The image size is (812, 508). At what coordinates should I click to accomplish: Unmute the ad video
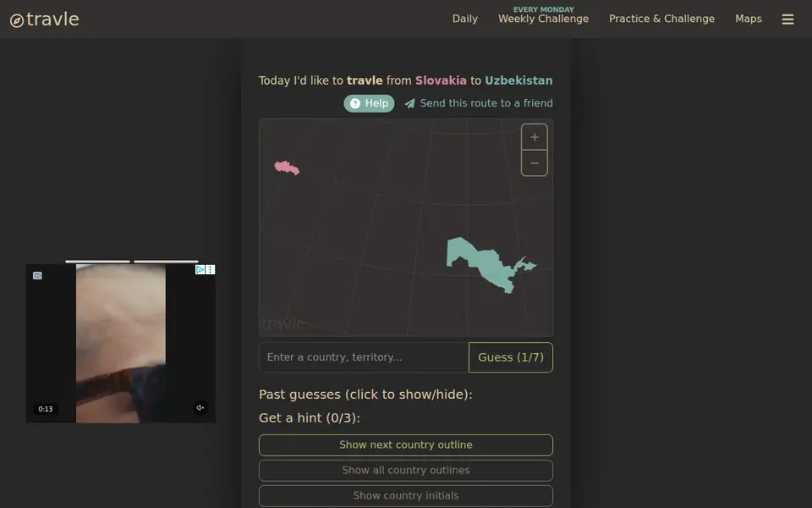tap(200, 408)
